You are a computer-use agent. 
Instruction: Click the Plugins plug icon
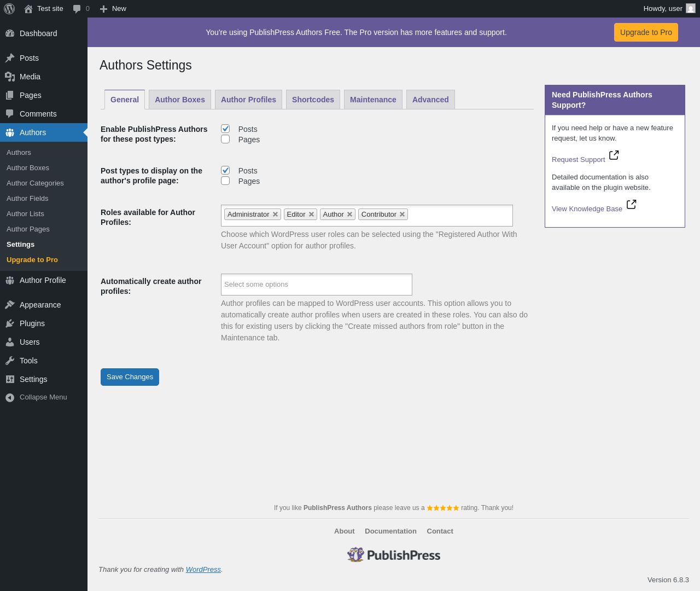(10, 323)
